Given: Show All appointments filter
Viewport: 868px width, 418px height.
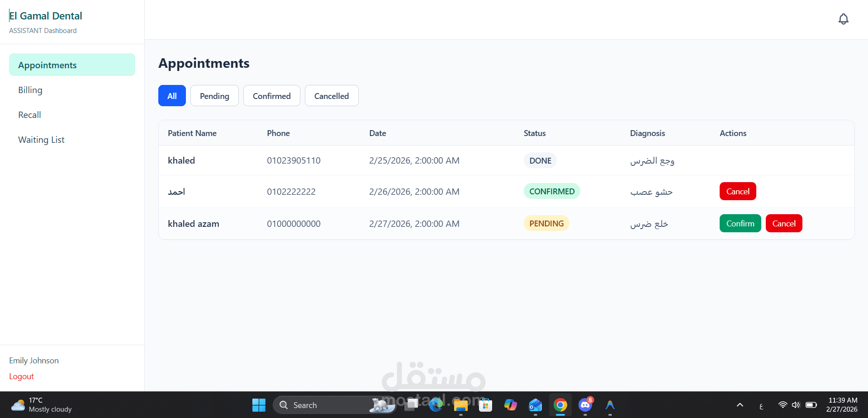Looking at the screenshot, I should click(x=172, y=96).
